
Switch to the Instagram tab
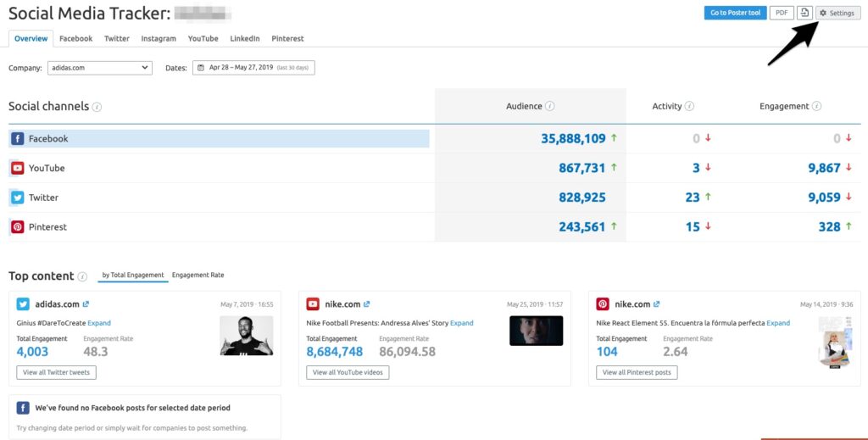[159, 38]
